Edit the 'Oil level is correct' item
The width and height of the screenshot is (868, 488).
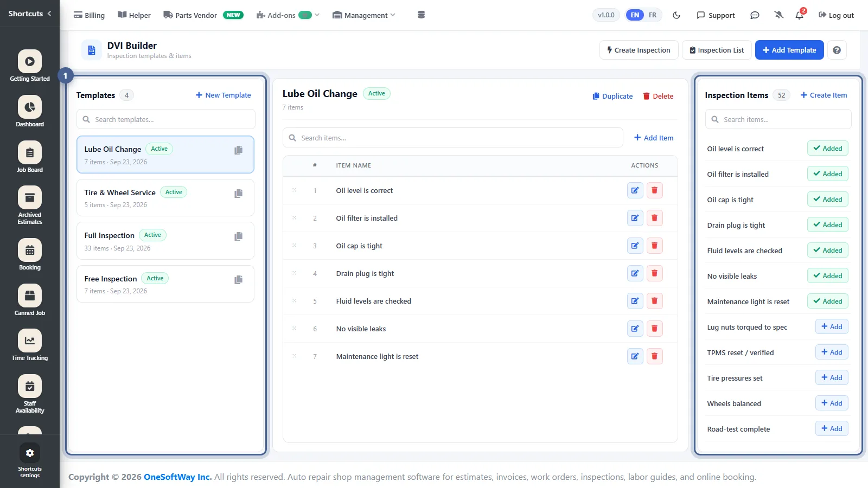pyautogui.click(x=635, y=190)
